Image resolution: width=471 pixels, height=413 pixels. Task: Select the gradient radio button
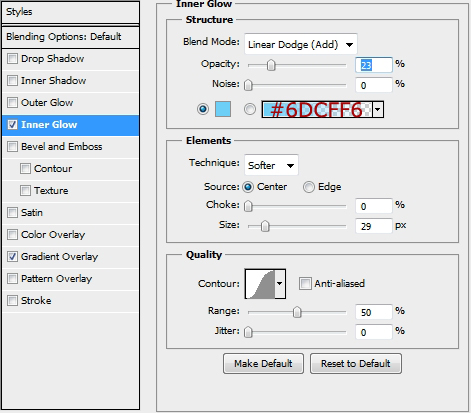point(250,109)
